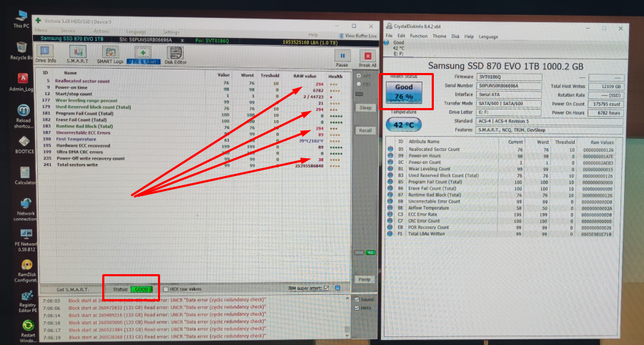
Task: Select the Used Reserved block count row in Victoria
Action: pyautogui.click(x=193, y=107)
